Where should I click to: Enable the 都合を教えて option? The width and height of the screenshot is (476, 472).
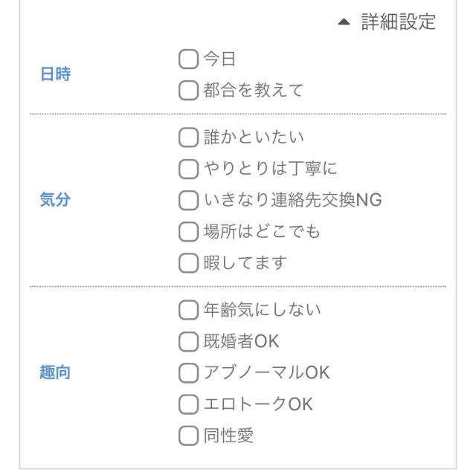tap(189, 91)
